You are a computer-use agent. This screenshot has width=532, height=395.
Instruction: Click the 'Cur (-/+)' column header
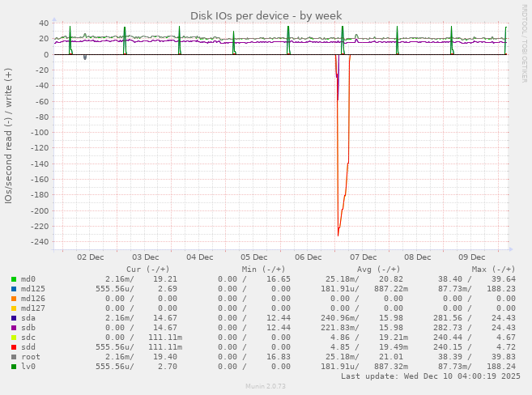tap(148, 270)
